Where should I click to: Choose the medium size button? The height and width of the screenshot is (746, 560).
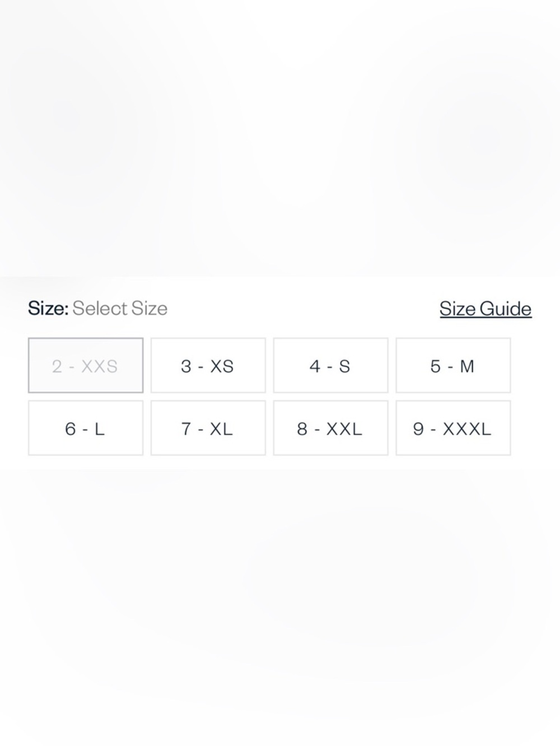click(453, 366)
